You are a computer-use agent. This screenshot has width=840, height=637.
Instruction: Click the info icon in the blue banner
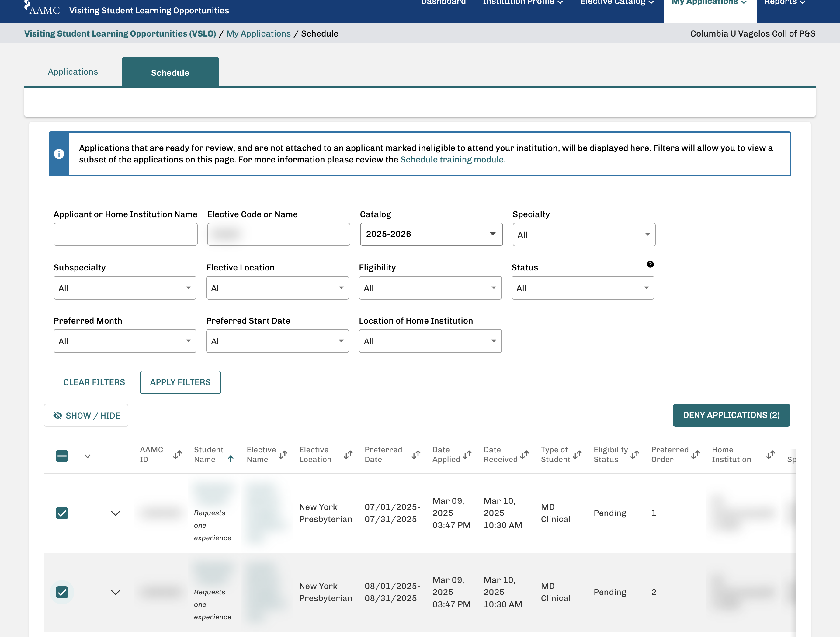click(x=59, y=154)
